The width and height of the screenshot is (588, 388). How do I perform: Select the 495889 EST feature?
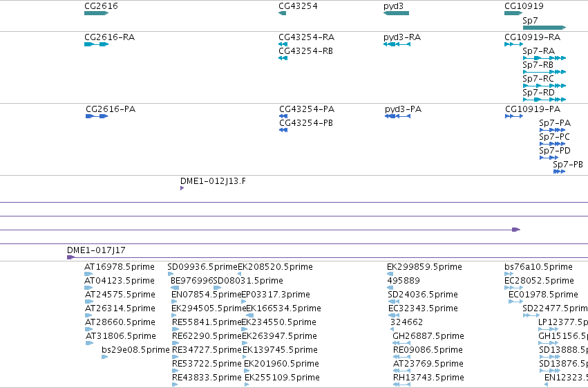coord(390,288)
